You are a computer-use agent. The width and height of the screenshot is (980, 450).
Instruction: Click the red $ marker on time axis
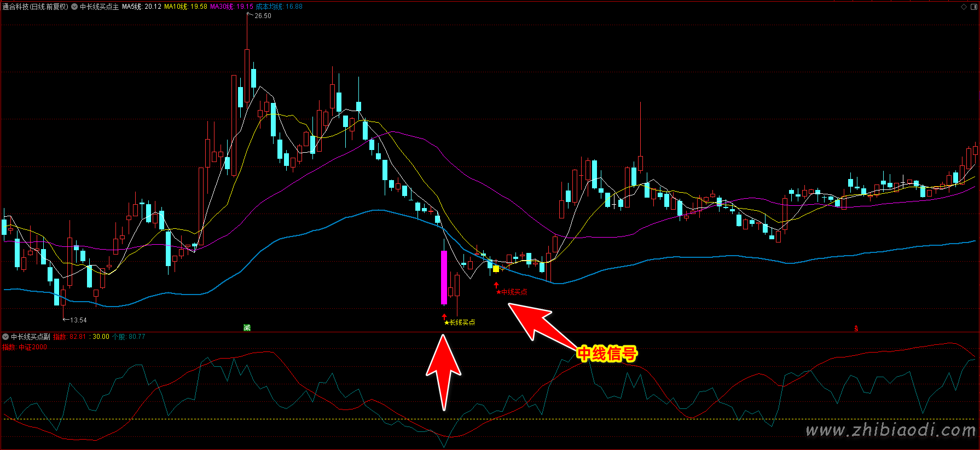click(856, 328)
